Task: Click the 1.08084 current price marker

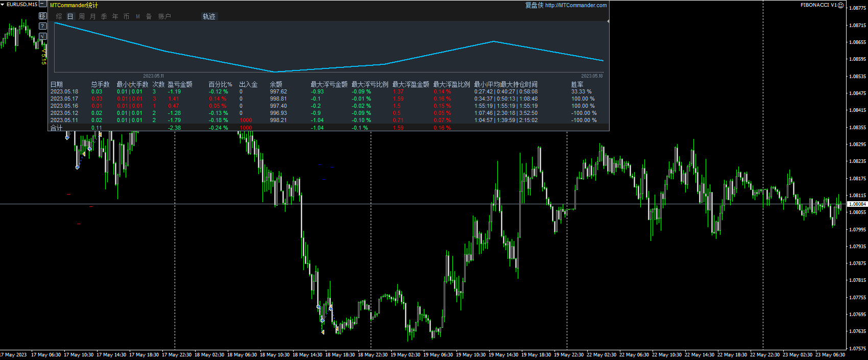Action: (857, 204)
